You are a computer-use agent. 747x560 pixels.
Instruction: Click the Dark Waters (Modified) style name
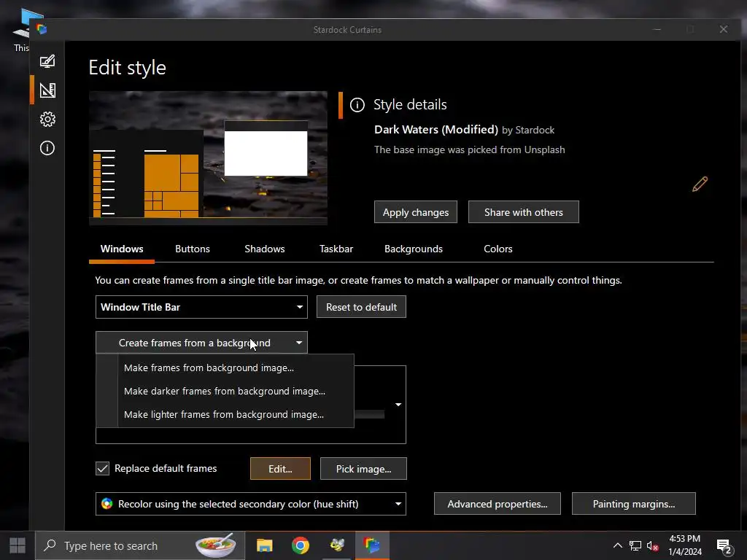tap(436, 130)
